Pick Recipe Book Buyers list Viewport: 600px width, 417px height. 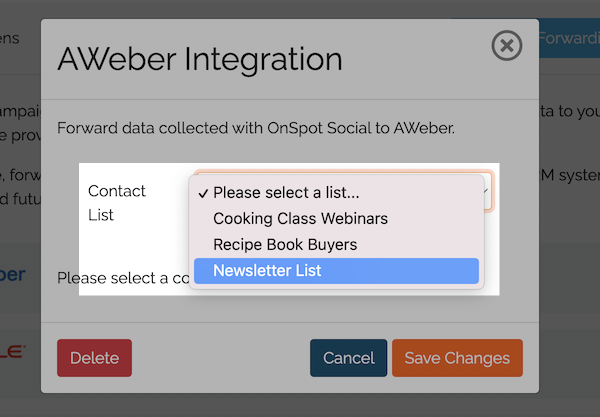(285, 243)
